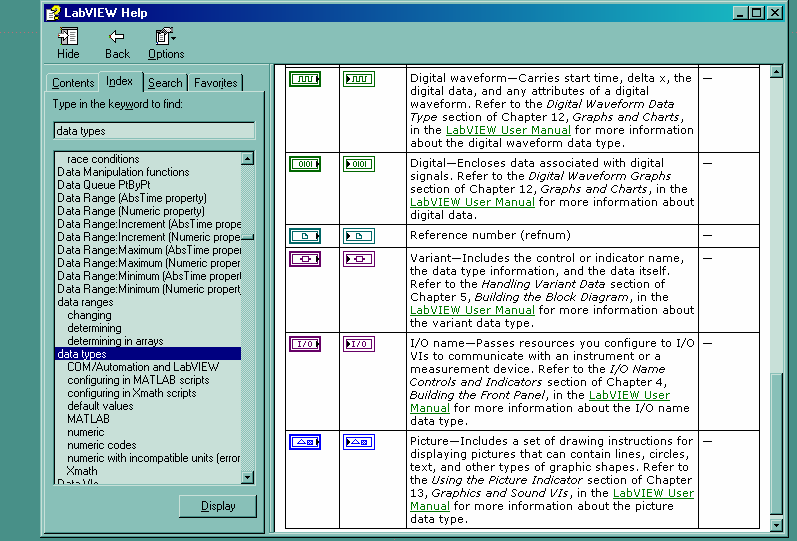The height and width of the screenshot is (541, 797).
Task: Click index list scroll up arrow
Action: [248, 159]
